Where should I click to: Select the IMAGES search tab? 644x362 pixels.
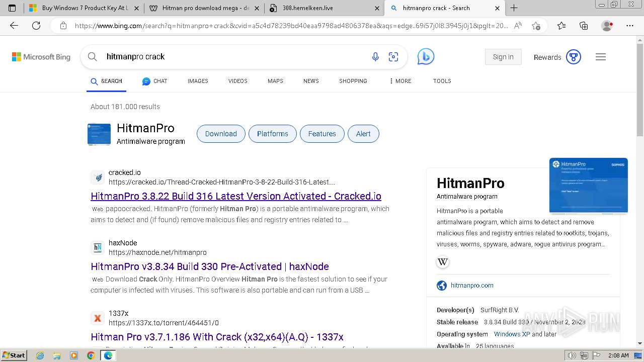[x=198, y=81]
